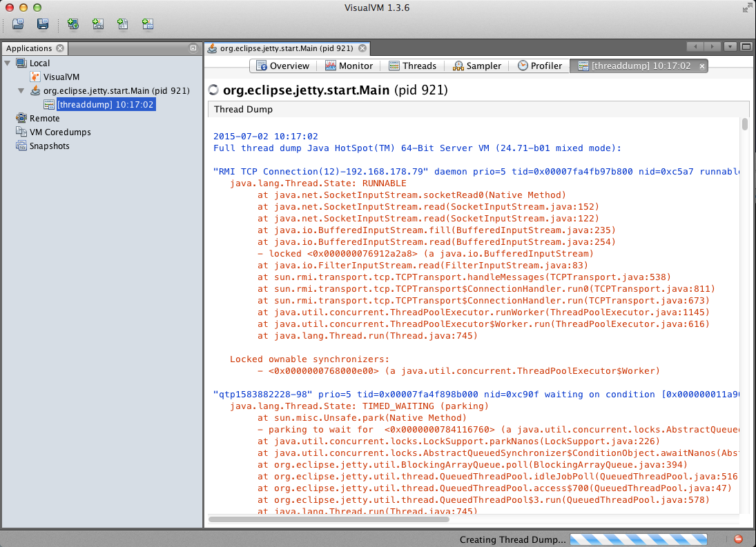Click the Add JMX Connection toolbar icon
Viewport: 756px width, 547px height.
coord(98,23)
